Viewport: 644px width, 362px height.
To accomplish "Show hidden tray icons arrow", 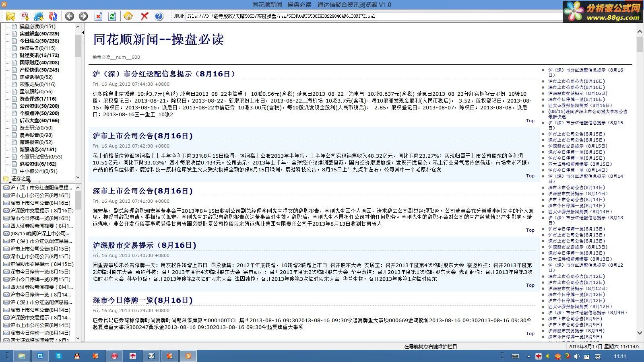I will [x=528, y=356].
